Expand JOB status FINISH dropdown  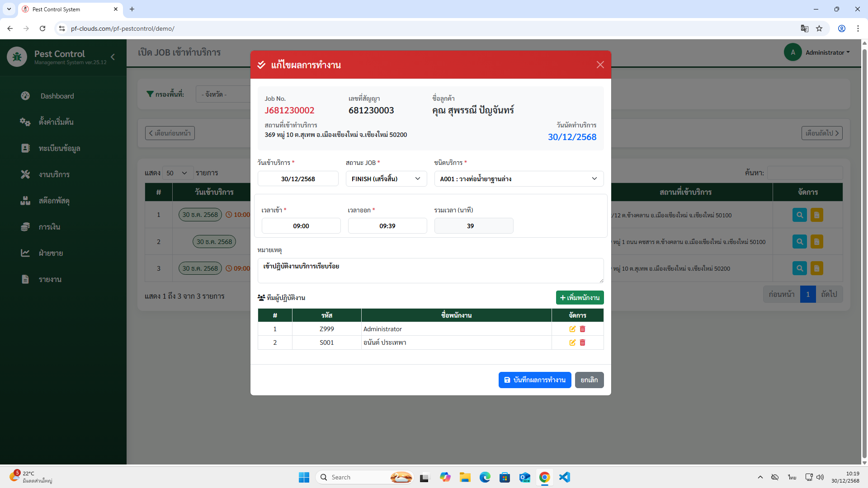386,179
